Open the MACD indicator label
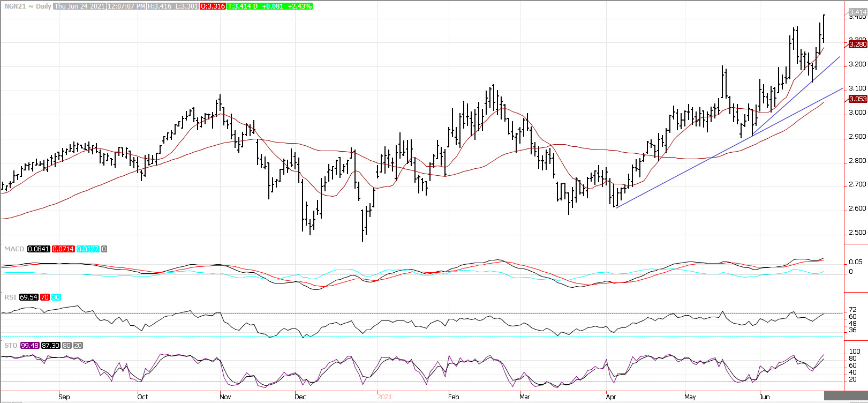The height and width of the screenshot is (403, 868). (14, 249)
